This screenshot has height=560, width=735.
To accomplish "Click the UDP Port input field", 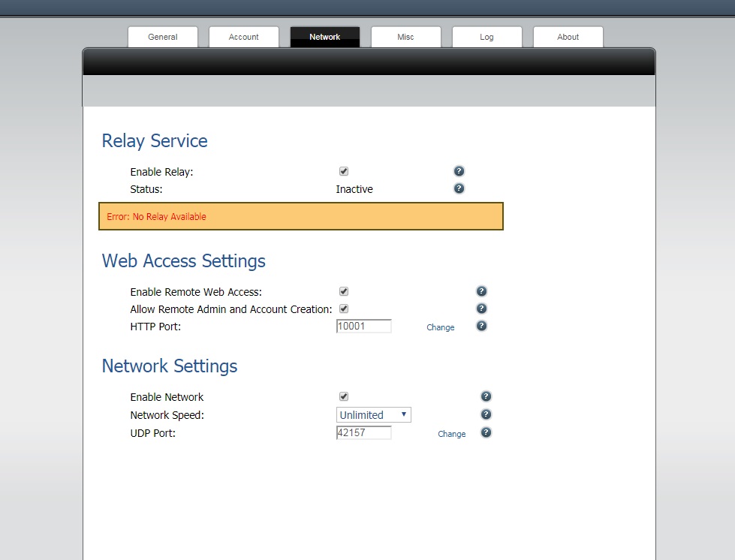I will click(364, 433).
